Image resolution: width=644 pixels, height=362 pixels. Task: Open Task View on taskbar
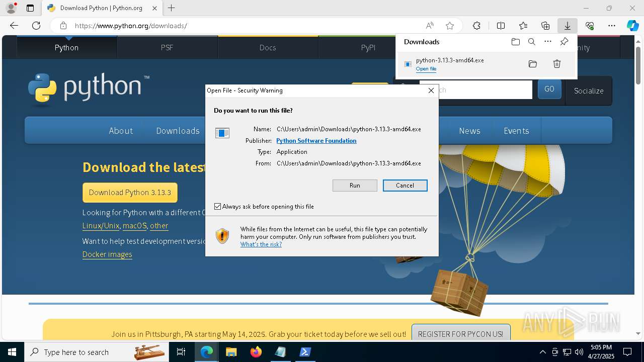(181, 352)
